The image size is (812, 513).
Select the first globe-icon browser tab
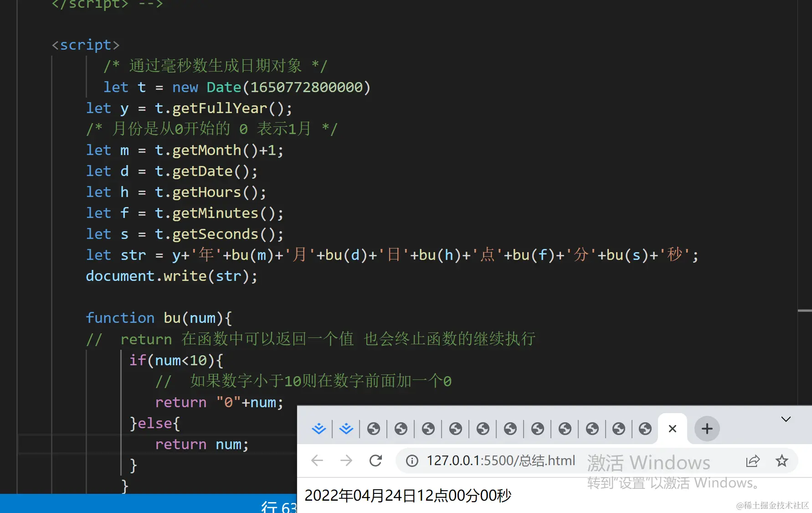pos(374,429)
